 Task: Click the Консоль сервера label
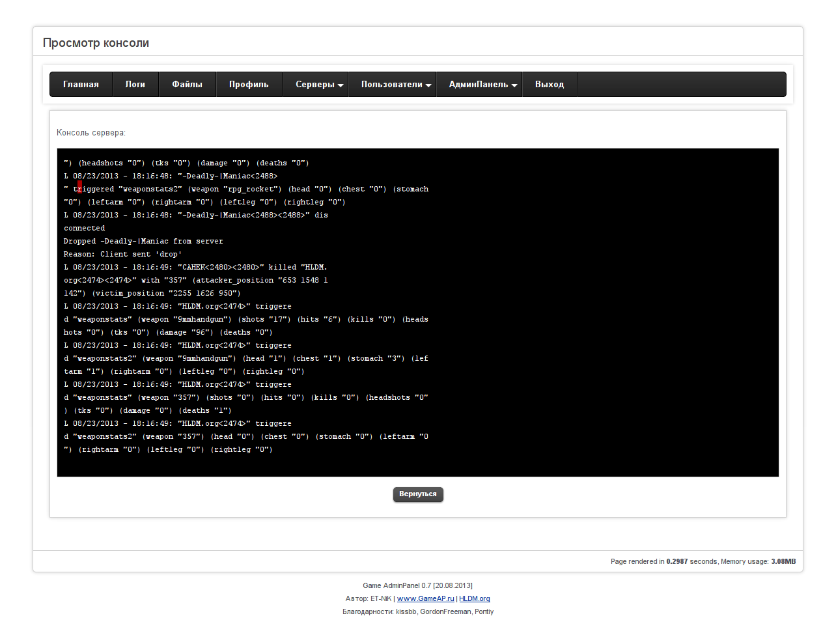point(91,133)
